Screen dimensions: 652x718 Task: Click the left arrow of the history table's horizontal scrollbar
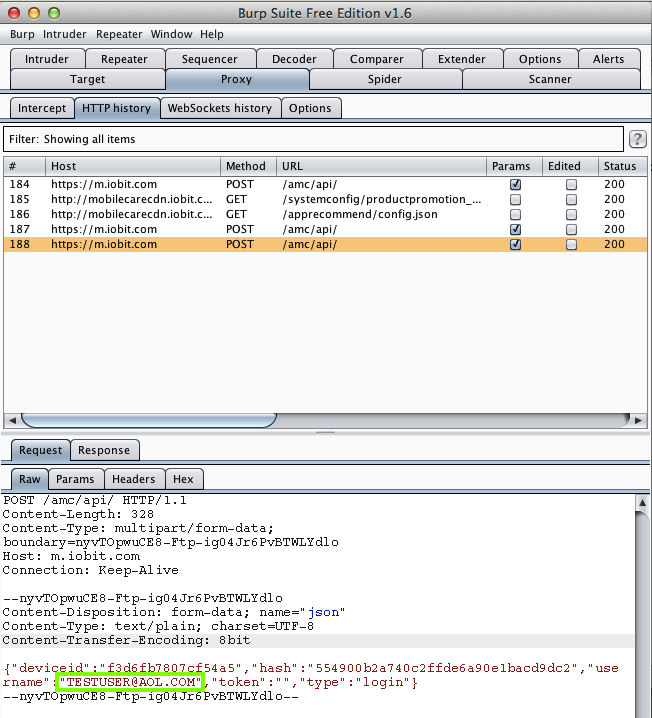11,420
